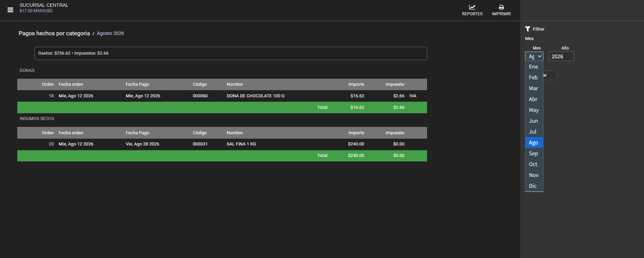Select Dic month option
Viewport: 644px width, 258px height.
coord(534,186)
